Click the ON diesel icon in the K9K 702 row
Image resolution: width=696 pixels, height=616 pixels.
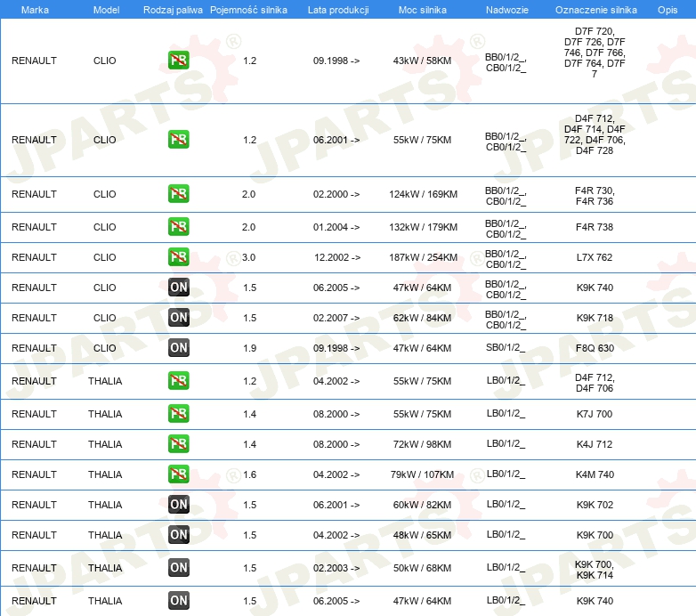(178, 504)
